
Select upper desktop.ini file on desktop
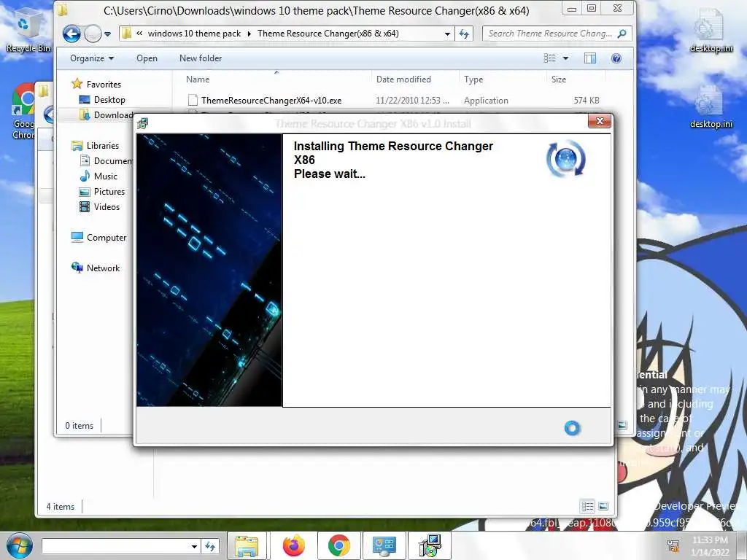pos(711,30)
